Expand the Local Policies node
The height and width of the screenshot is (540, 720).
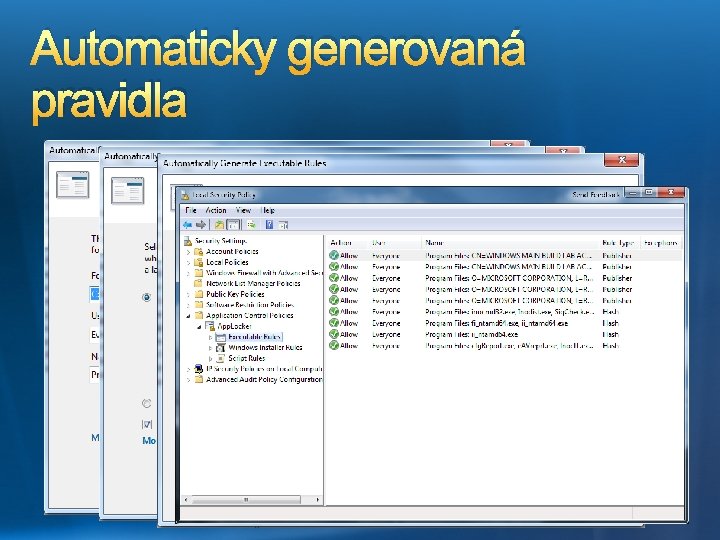click(x=188, y=262)
